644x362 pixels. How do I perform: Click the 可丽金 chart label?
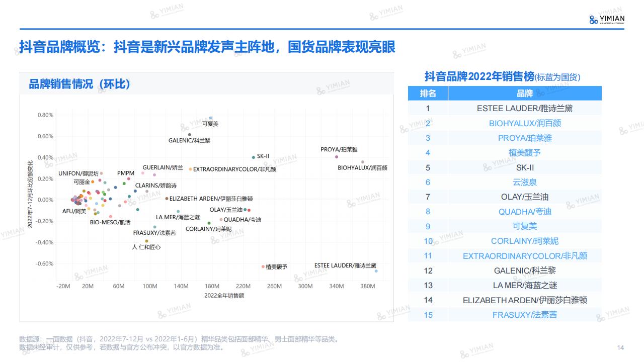tap(82, 182)
